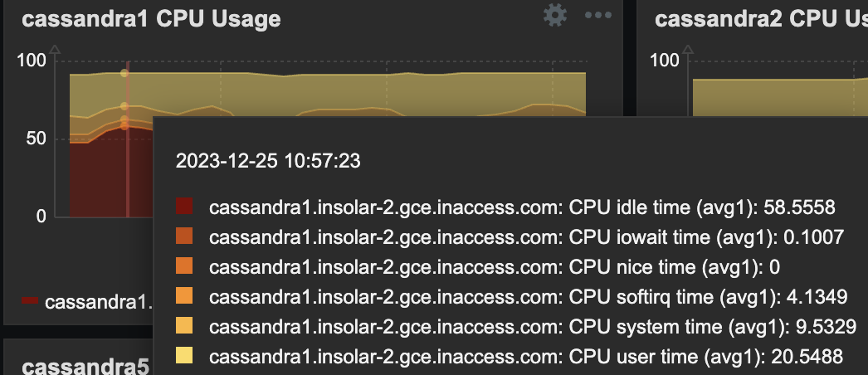
Task: Click the 50 label on cassandra1 y-axis
Action: pyautogui.click(x=35, y=139)
